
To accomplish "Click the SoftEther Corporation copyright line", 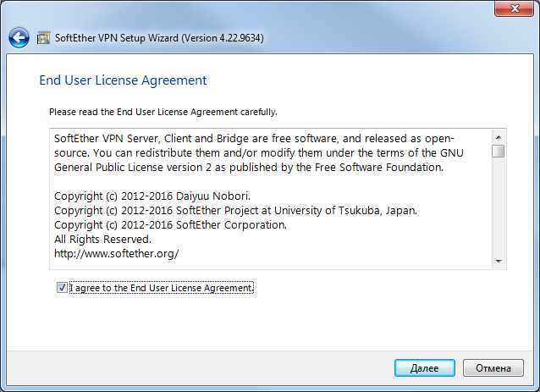I will point(170,225).
